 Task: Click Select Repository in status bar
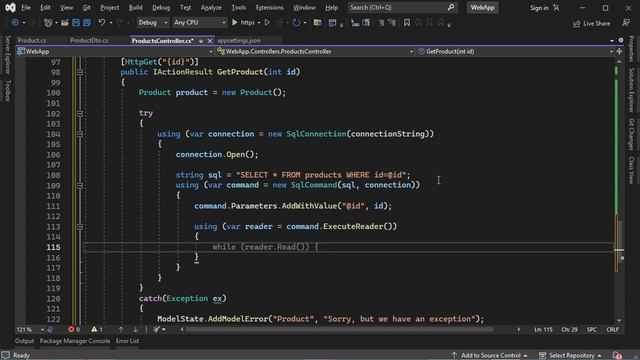point(570,356)
